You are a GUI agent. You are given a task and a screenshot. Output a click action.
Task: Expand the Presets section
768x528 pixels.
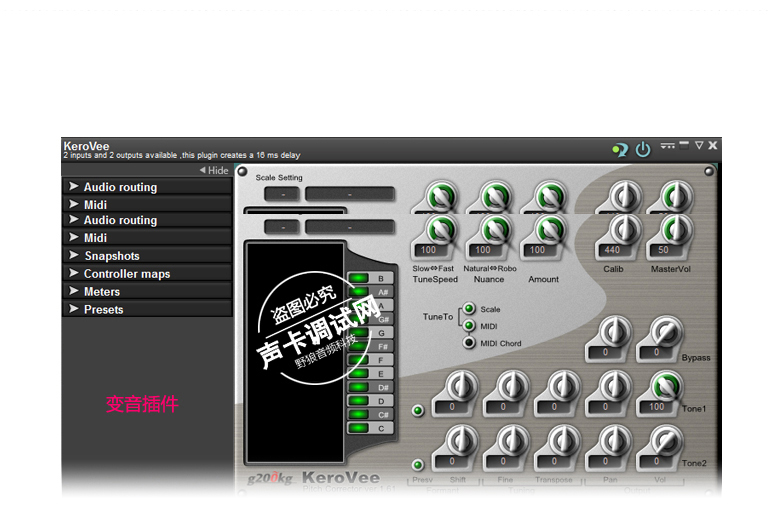[x=147, y=310]
